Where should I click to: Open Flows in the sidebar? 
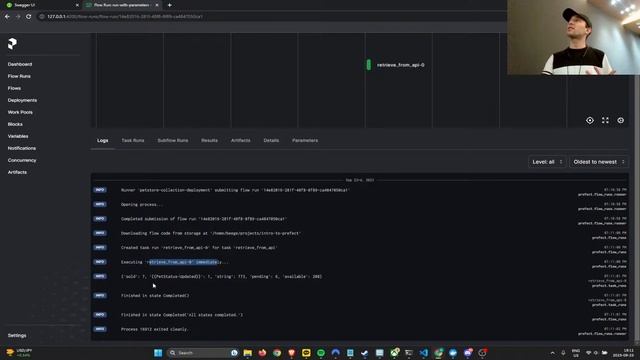[x=14, y=88]
